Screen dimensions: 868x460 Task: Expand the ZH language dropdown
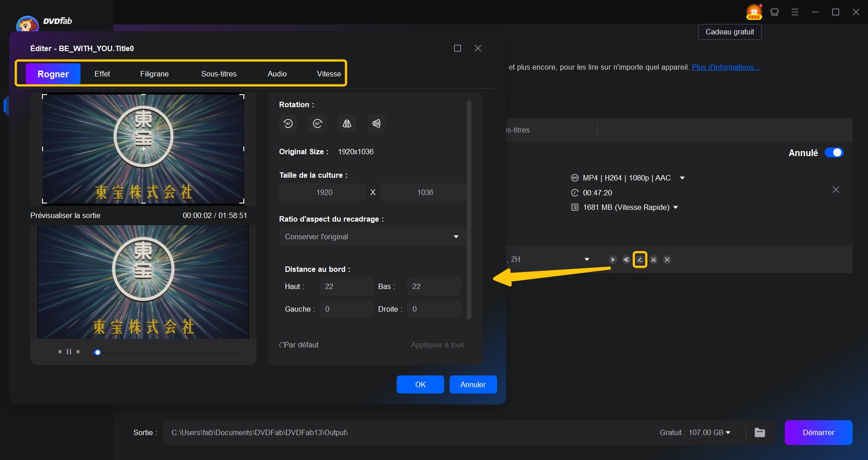click(587, 260)
